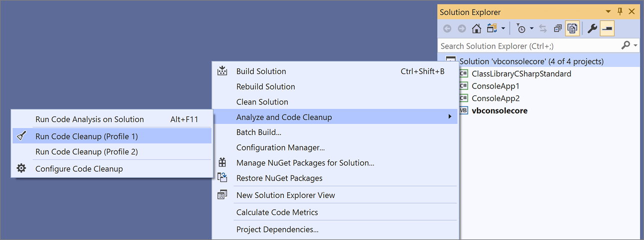The width and height of the screenshot is (644, 240).
Task: Run Code Cleanup (Profile 1)
Action: click(112, 136)
